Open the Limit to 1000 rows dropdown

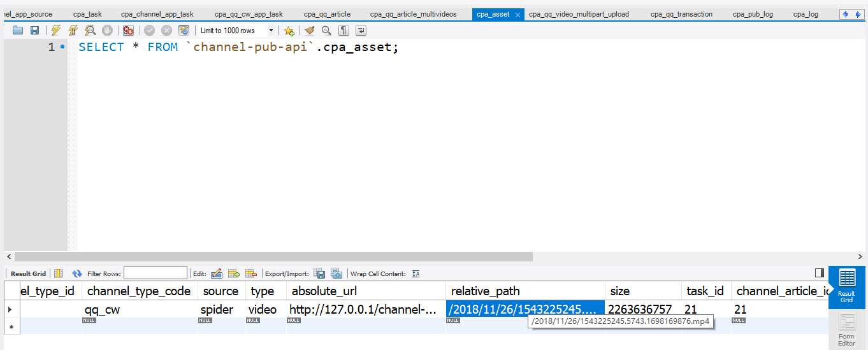(x=271, y=31)
